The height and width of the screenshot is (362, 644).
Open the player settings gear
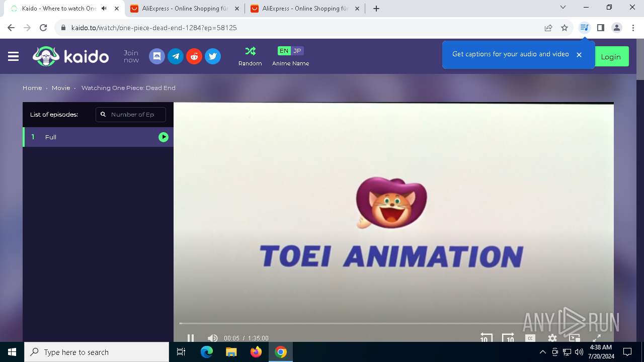(x=552, y=338)
